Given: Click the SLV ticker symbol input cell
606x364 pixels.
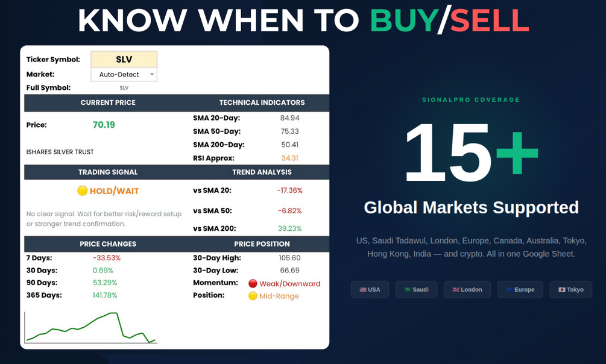Looking at the screenshot, I should coord(124,59).
